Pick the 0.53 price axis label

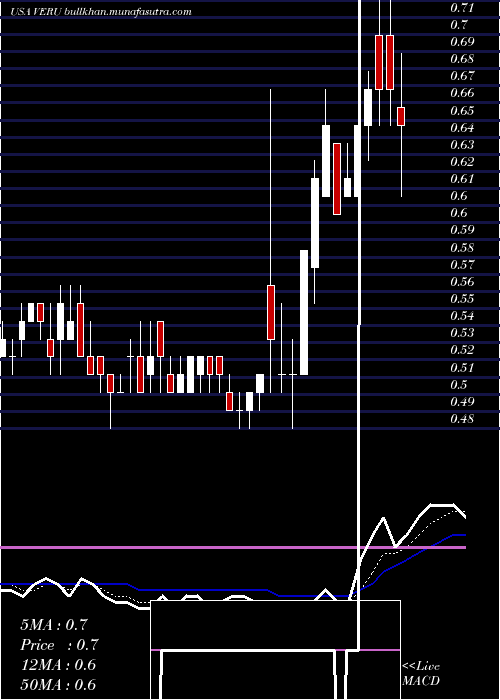click(x=462, y=333)
